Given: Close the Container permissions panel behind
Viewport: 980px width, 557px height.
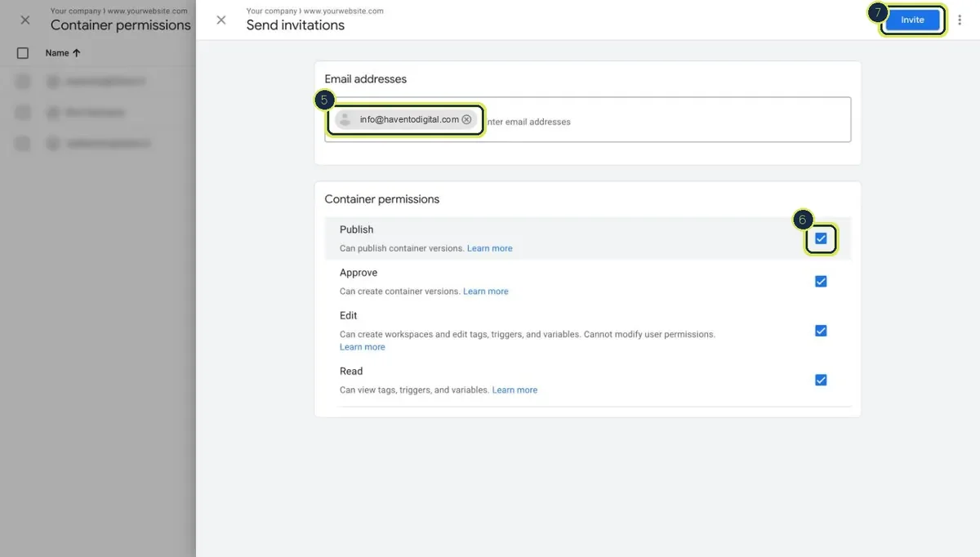Looking at the screenshot, I should coord(25,20).
